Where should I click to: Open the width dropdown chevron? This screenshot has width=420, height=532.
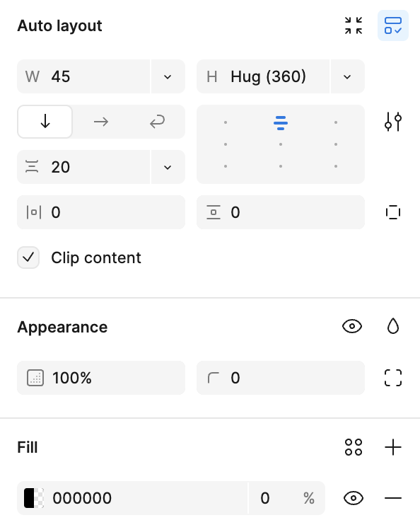pos(168,76)
